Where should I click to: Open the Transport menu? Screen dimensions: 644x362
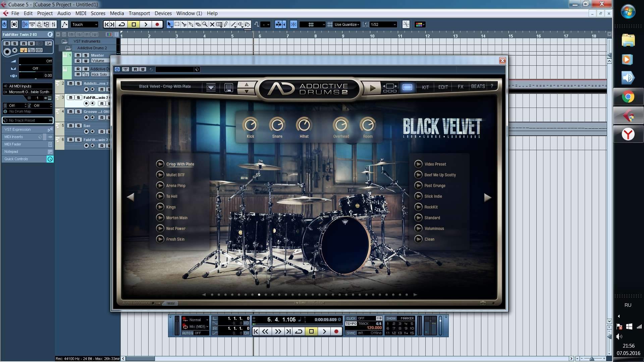pos(139,13)
